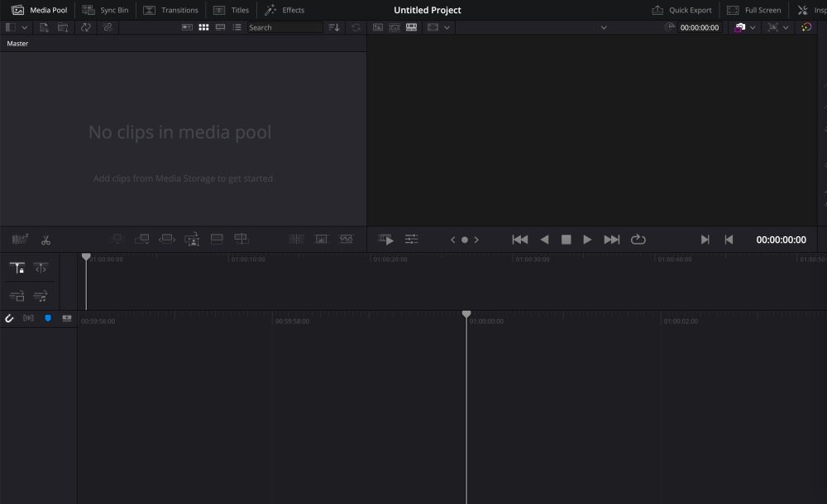The width and height of the screenshot is (827, 504).
Task: Click the Fast Review icon
Action: coord(386,240)
